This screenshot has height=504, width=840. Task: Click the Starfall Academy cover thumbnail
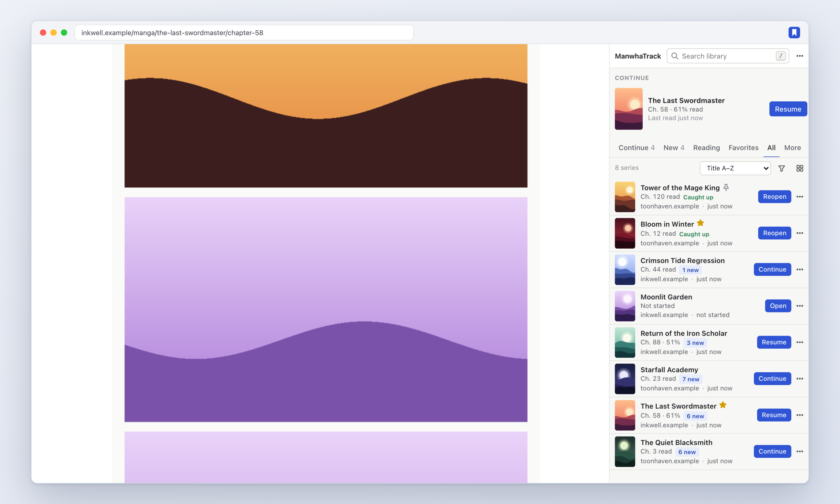pyautogui.click(x=625, y=379)
